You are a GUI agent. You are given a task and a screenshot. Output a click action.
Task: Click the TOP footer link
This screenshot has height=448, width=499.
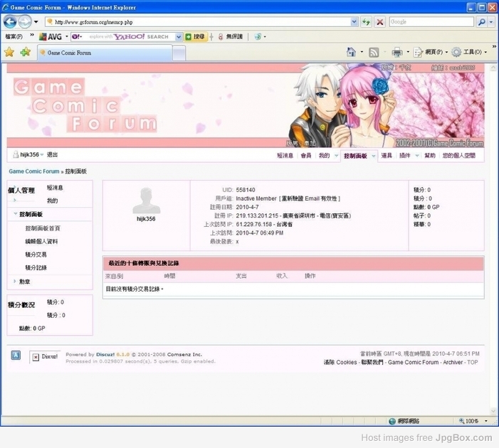point(473,363)
